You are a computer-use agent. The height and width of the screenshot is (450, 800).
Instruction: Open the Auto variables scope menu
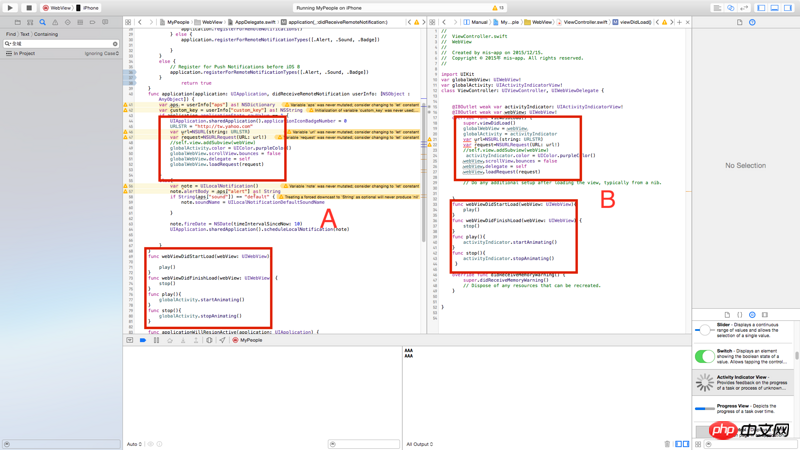tap(135, 444)
